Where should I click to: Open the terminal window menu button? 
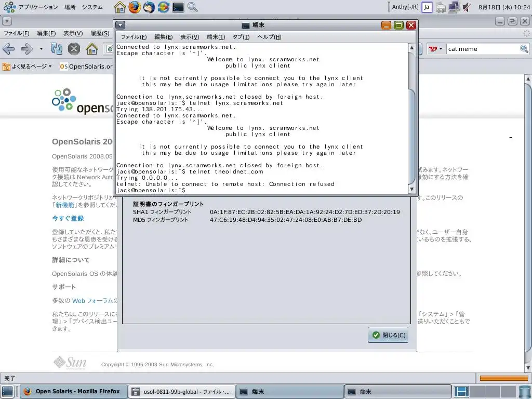[121, 25]
